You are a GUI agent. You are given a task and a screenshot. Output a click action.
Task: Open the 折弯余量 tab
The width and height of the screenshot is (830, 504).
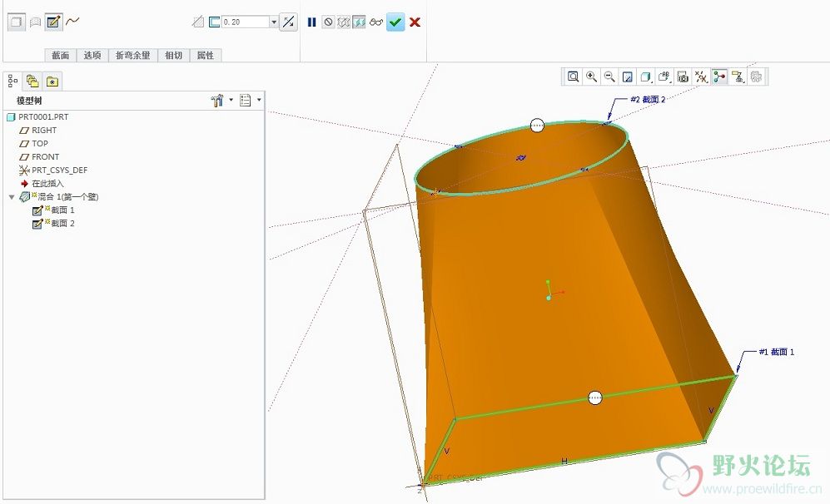133,55
